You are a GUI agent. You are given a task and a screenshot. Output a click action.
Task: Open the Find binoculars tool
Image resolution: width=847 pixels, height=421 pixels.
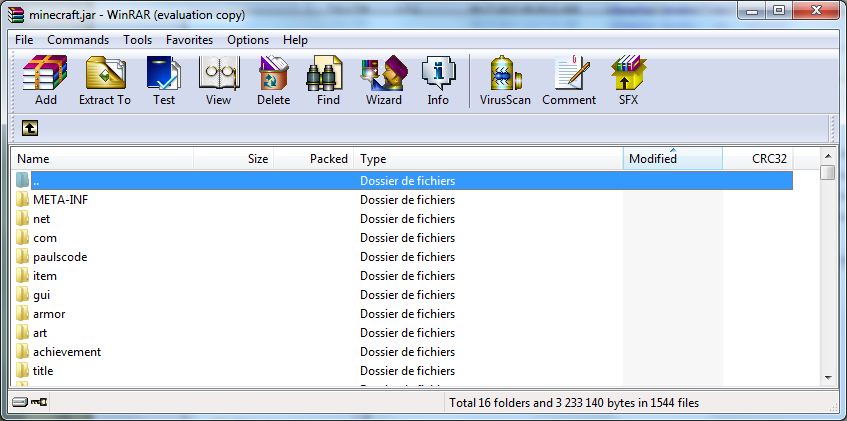click(x=324, y=73)
